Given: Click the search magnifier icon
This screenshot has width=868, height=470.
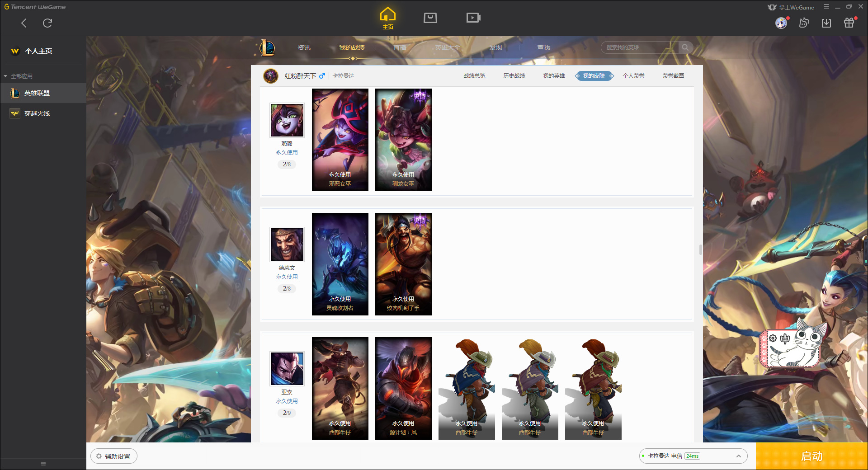Looking at the screenshot, I should (685, 47).
